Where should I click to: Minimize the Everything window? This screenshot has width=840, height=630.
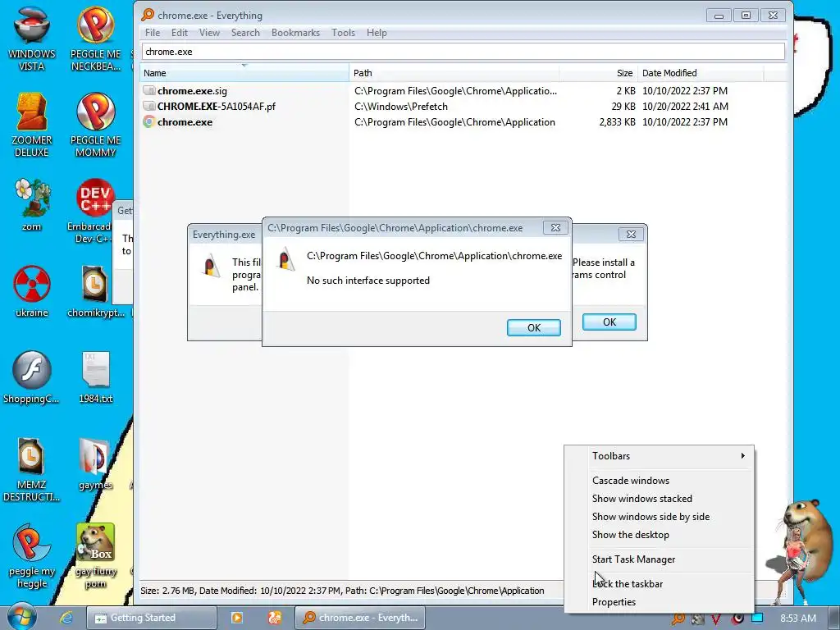719,15
